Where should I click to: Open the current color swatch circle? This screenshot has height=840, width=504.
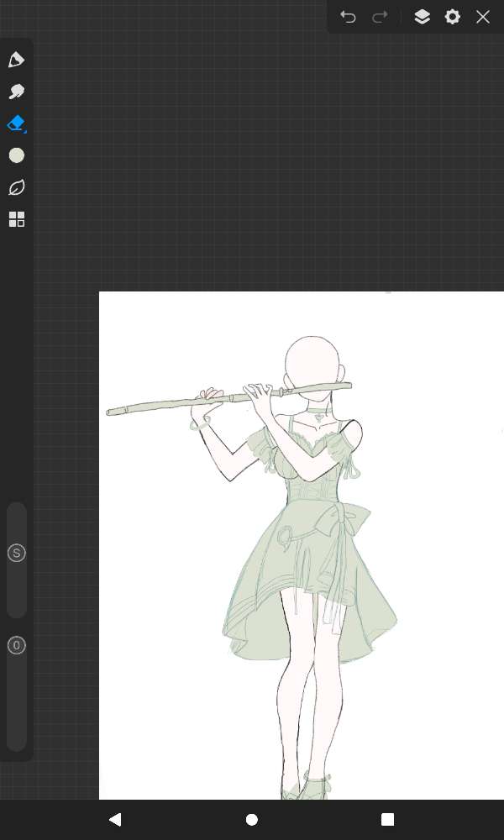(x=16, y=155)
